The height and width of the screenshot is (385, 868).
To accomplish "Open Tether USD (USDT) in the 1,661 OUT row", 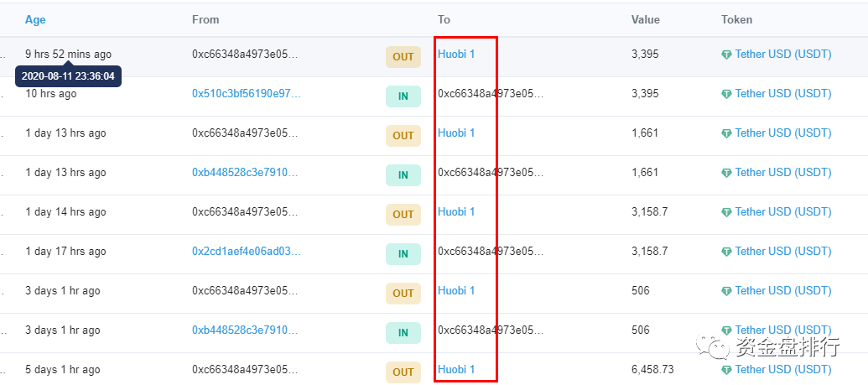I will pos(782,133).
